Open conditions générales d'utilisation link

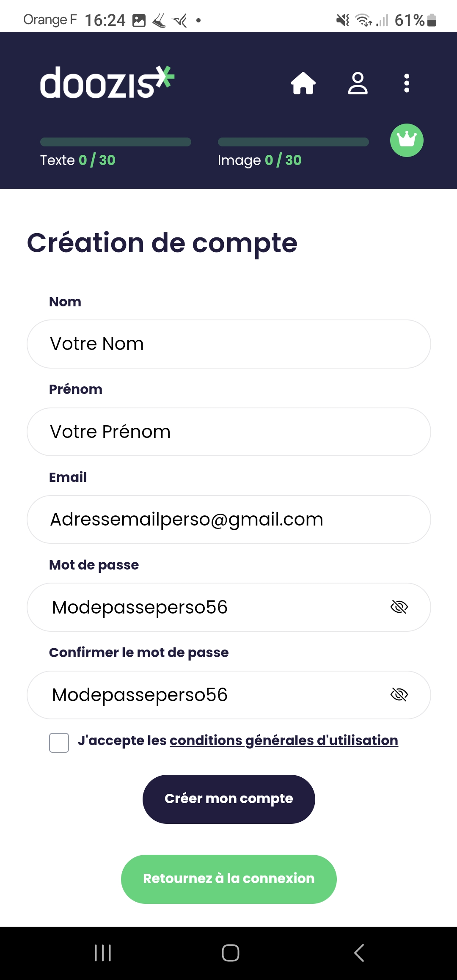tap(284, 741)
